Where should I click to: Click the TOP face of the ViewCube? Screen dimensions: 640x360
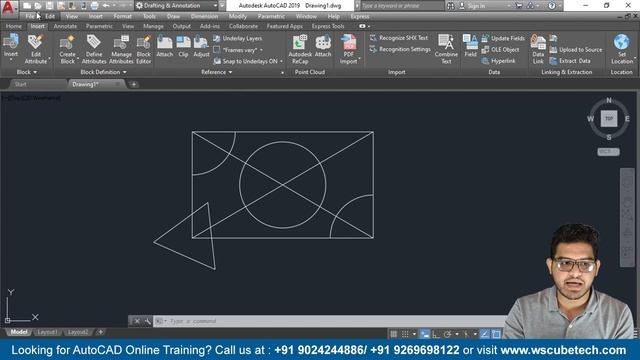coord(609,119)
